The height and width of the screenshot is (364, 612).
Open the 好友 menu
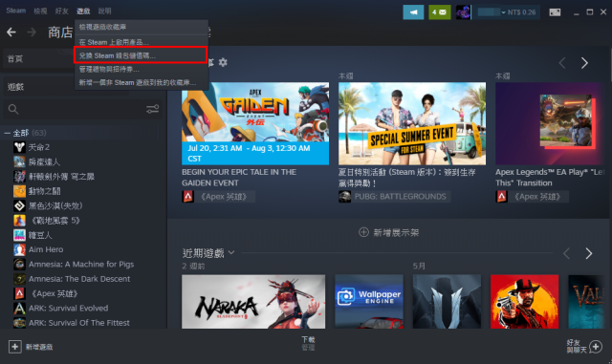click(61, 11)
